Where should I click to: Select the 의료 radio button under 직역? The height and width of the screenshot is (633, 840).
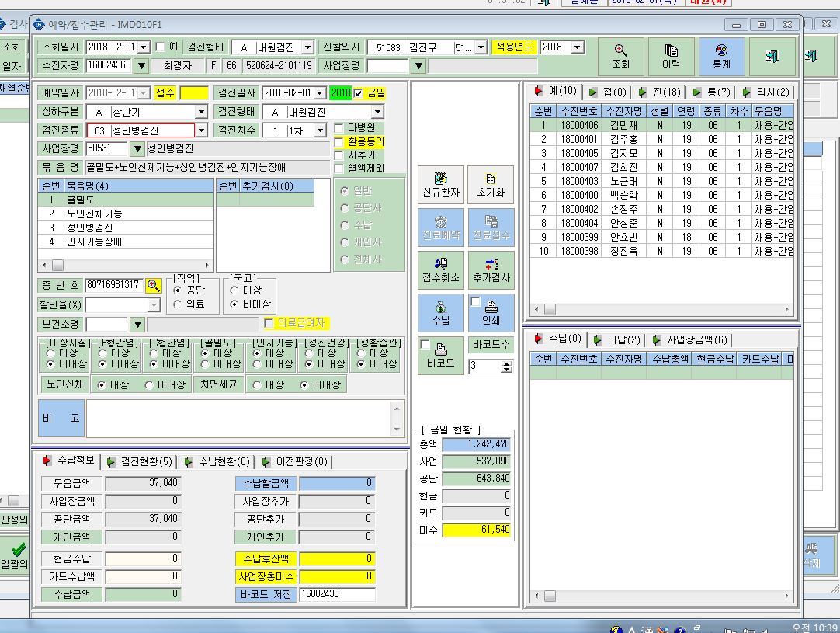click(177, 304)
